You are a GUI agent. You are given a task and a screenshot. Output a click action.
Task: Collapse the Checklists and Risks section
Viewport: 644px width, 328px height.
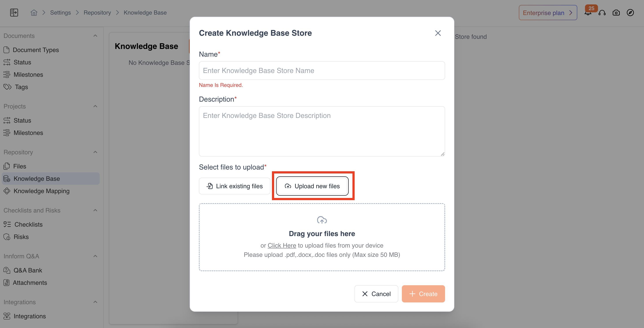click(x=95, y=210)
